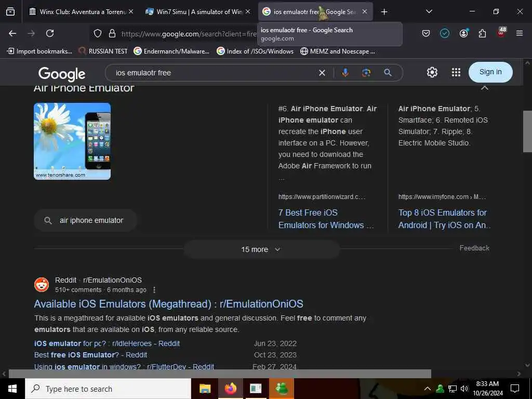Screen dimensions: 532x399
Task: Open Reddit result three-dot options menu
Action: (154, 290)
